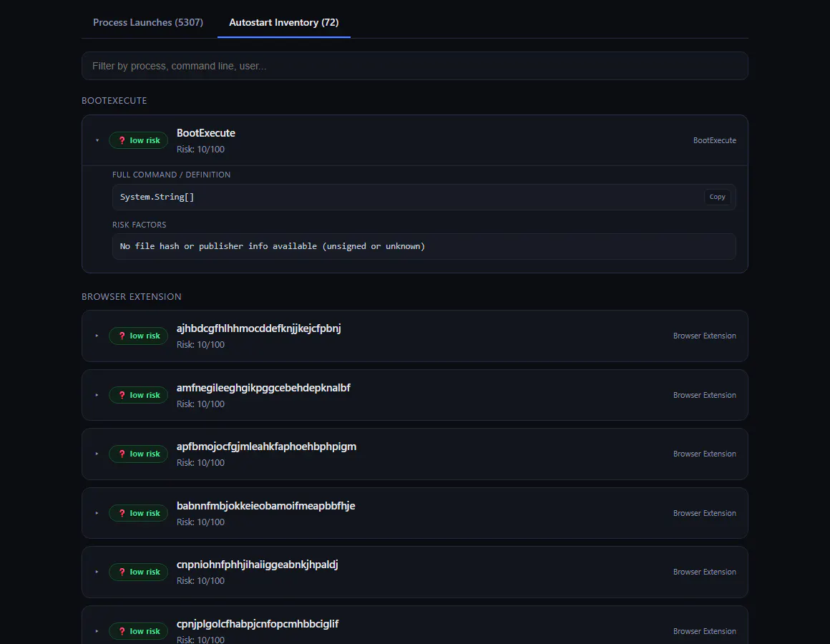
Task: Click low risk badge of cnpniohnfphhjihaiiggeabnkjhpaldj
Action: click(x=138, y=572)
